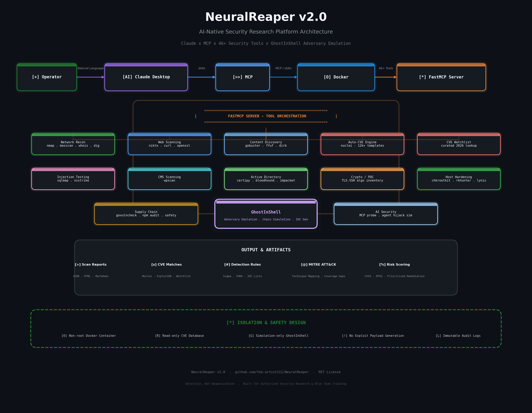
Task: Click FASTMCP SERVER - TOOL ORCHESTRATION heading
Action: pyautogui.click(x=267, y=116)
